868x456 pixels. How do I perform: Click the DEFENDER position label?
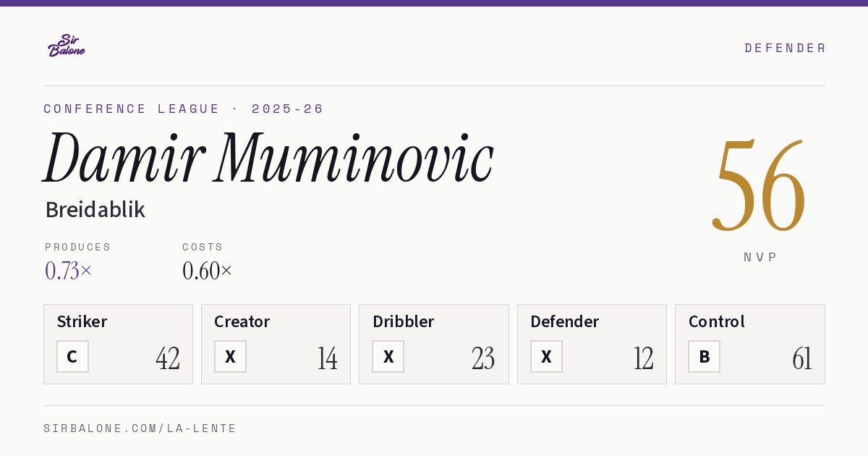[x=785, y=48]
